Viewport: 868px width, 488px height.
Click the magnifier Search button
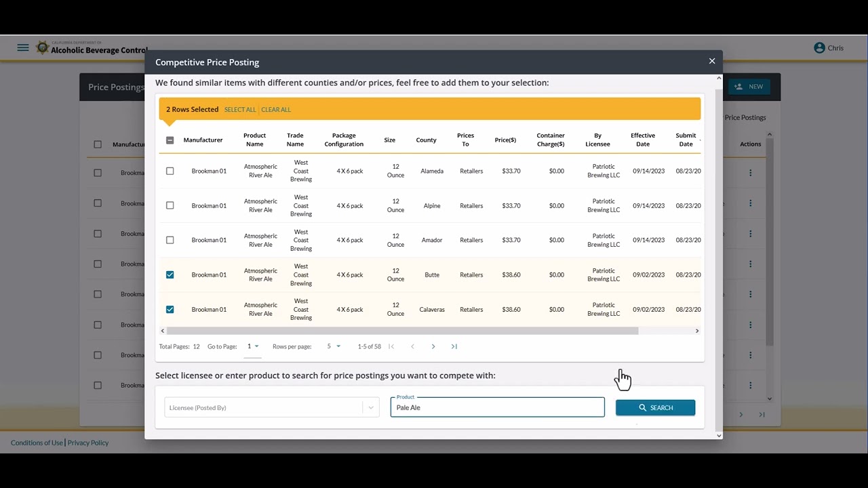coord(655,407)
